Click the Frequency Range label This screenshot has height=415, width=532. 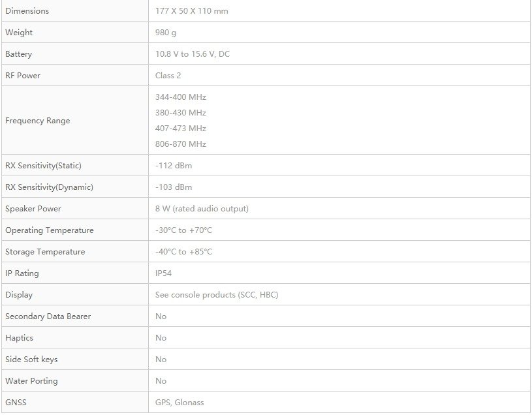[x=38, y=121]
